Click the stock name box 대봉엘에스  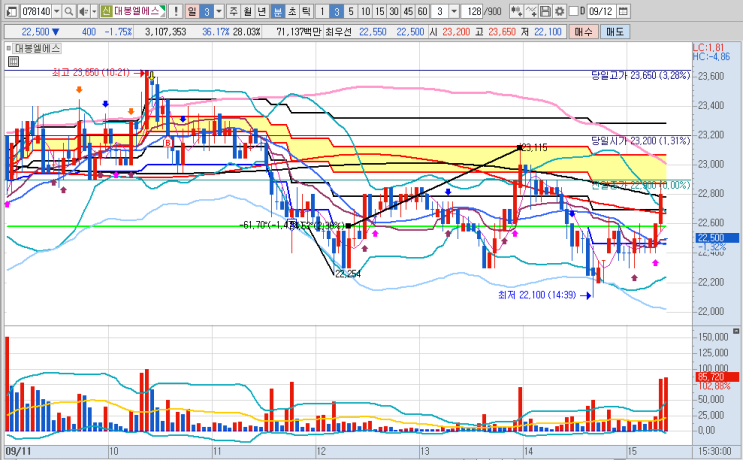pyautogui.click(x=139, y=11)
